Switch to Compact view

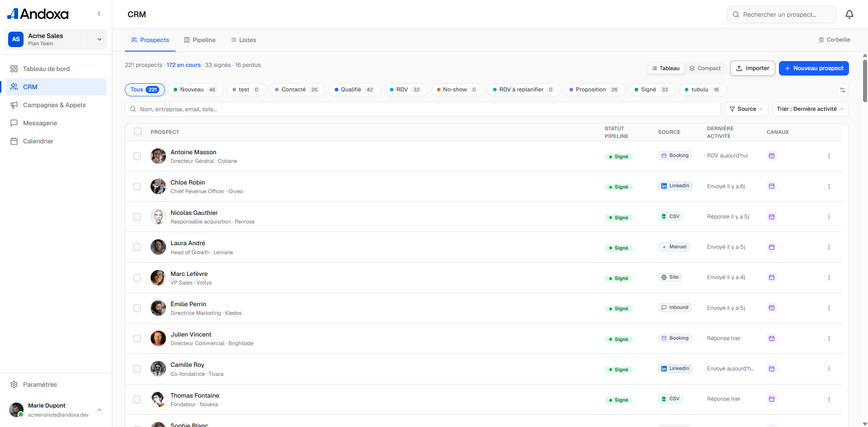click(705, 68)
